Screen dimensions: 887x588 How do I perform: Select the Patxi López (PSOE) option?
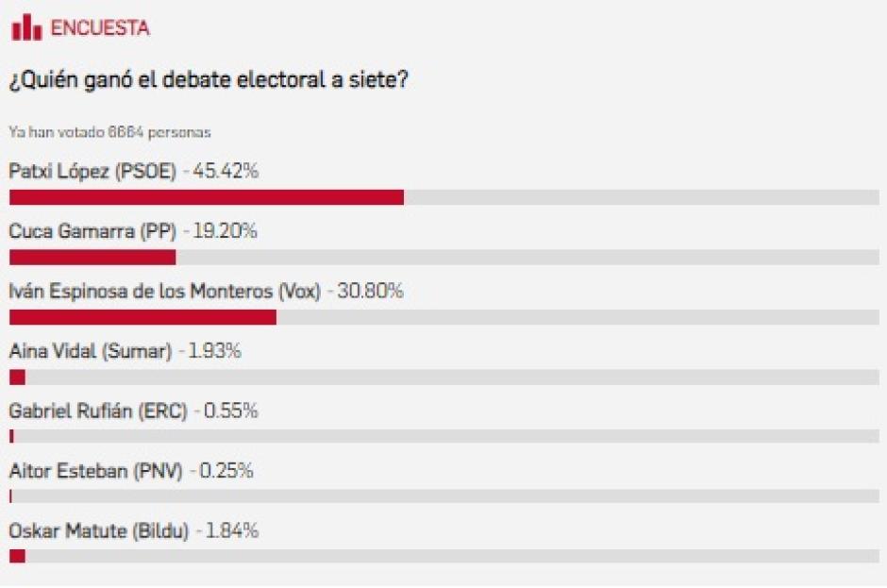92,171
